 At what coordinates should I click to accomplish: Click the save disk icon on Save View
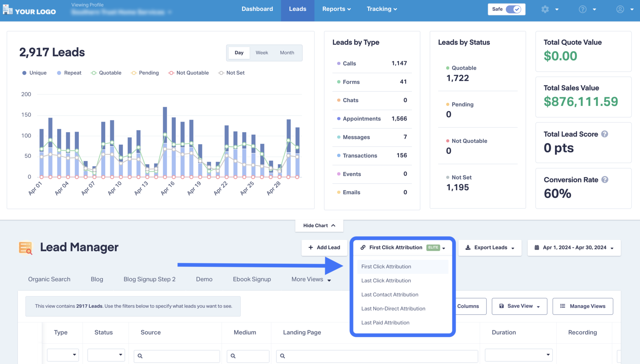click(x=501, y=306)
